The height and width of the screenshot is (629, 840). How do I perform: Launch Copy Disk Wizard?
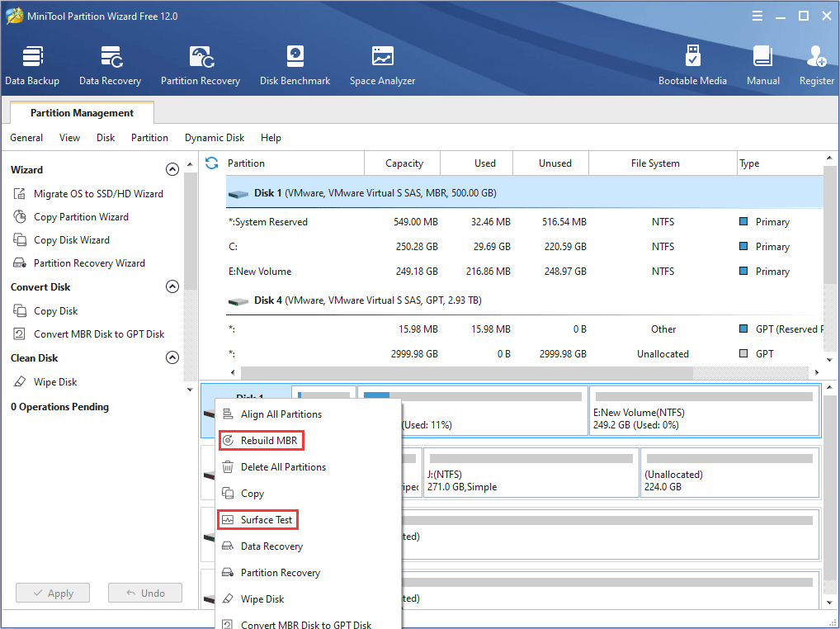[x=71, y=239]
